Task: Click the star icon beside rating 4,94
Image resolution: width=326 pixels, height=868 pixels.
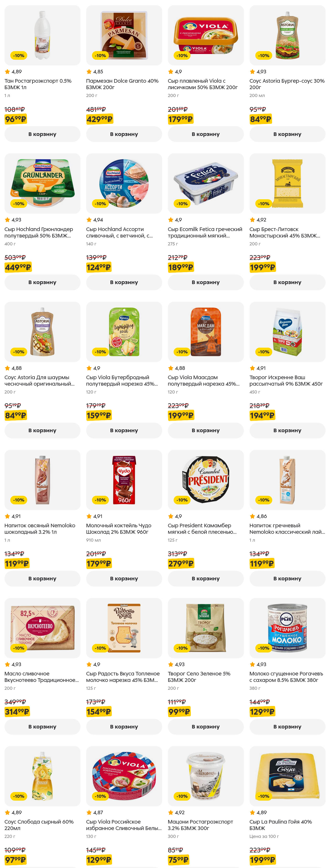Action: tap(89, 220)
